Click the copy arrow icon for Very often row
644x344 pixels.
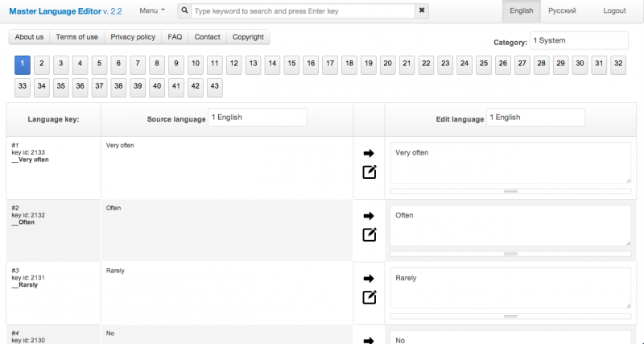click(x=369, y=153)
